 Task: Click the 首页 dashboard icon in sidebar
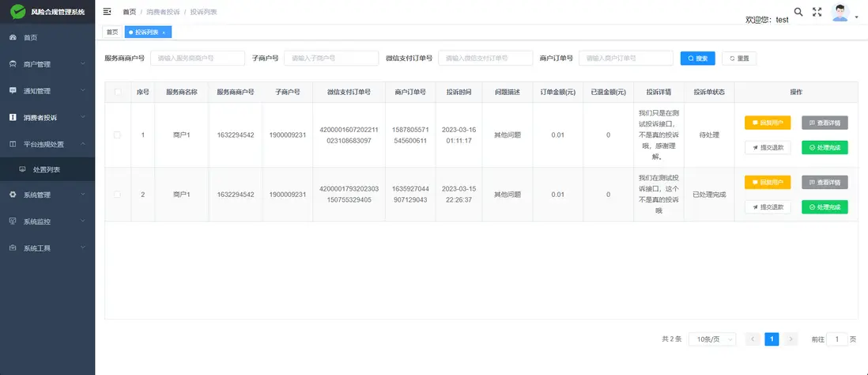[13, 38]
